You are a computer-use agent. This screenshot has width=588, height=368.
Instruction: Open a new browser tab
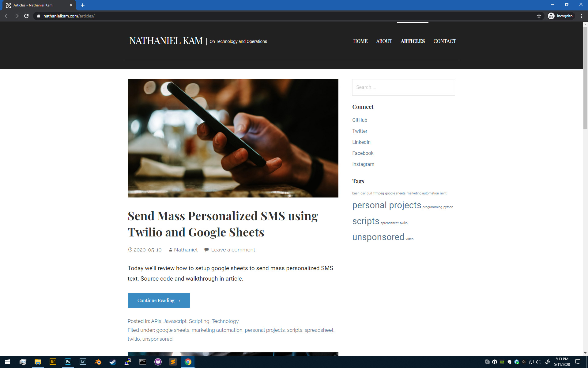point(82,5)
